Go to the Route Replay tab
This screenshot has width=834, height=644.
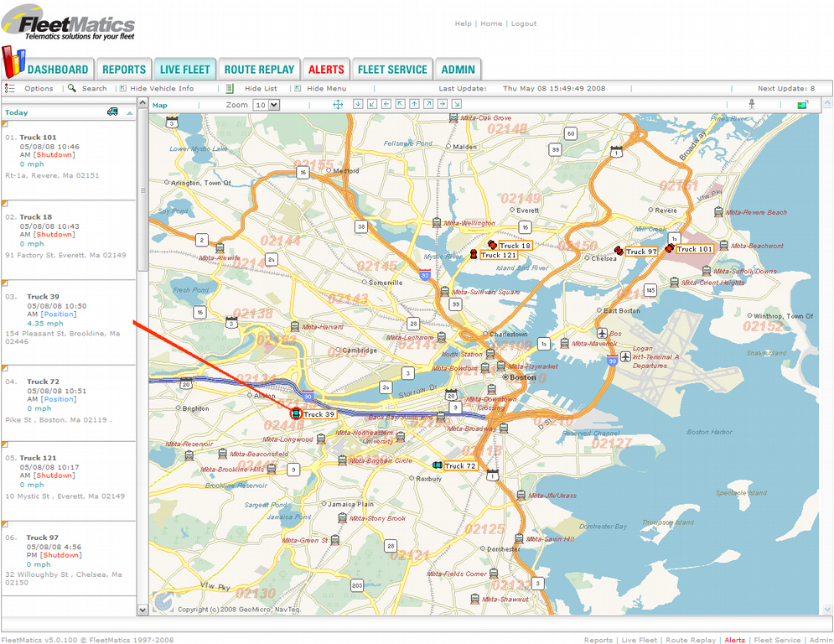pyautogui.click(x=259, y=70)
